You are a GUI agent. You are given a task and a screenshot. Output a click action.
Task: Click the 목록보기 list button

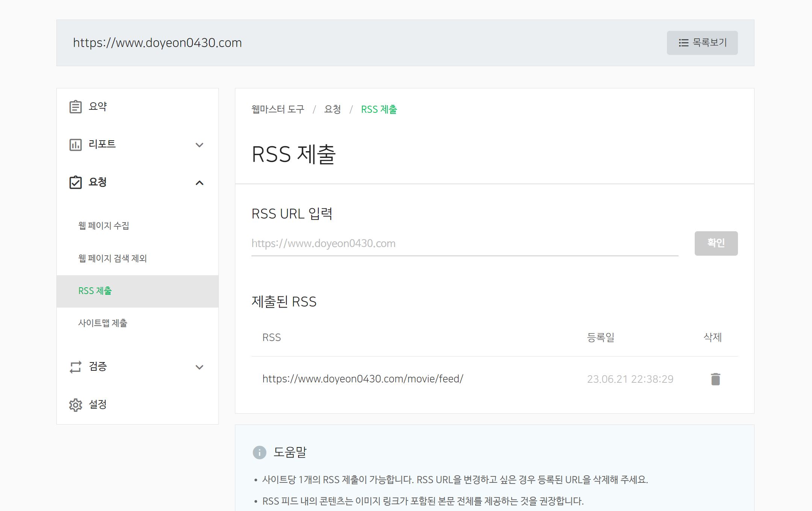[702, 43]
